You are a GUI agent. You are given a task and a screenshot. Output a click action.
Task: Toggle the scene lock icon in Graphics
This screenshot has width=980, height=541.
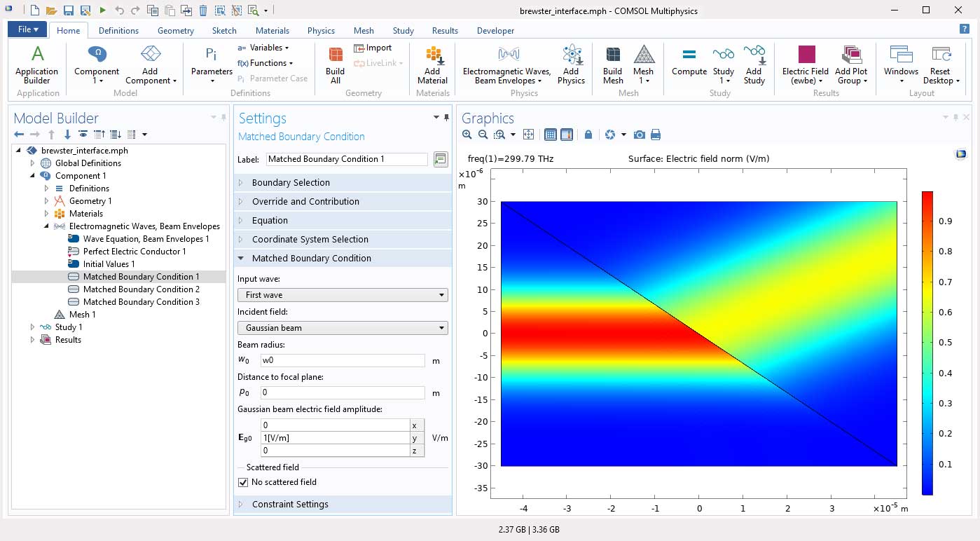588,135
